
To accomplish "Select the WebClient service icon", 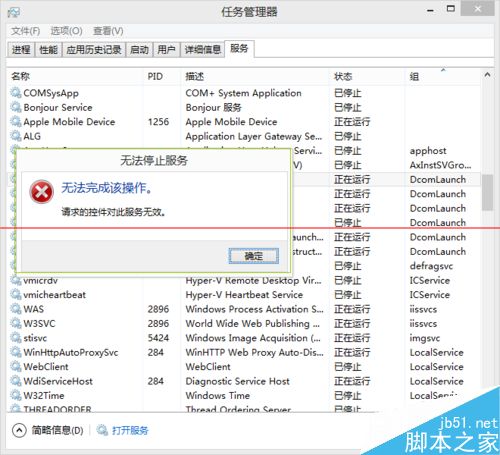I will point(15,366).
